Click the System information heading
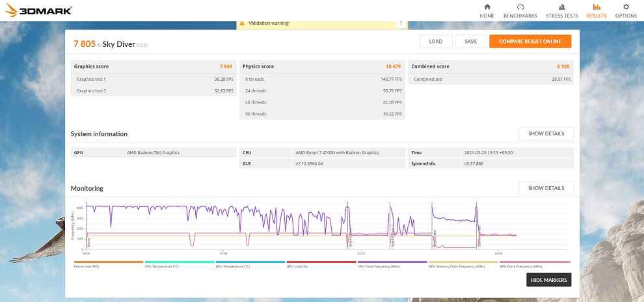The height and width of the screenshot is (302, 644). (x=99, y=134)
